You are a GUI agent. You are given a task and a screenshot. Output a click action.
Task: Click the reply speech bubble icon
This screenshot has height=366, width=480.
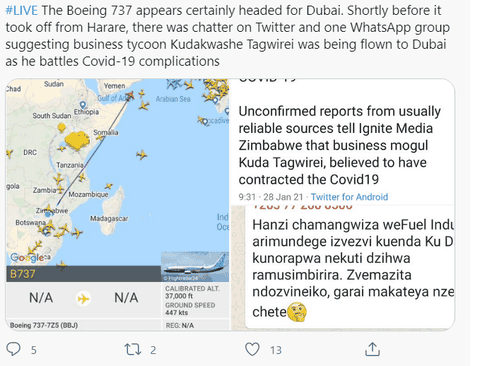coord(13,349)
